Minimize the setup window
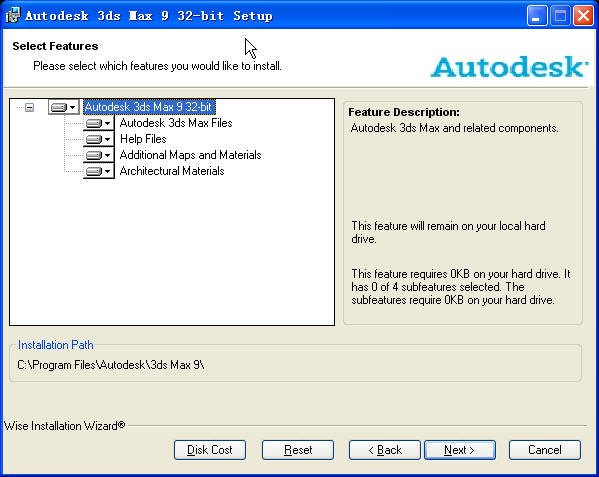Image resolution: width=599 pixels, height=477 pixels. [537, 16]
